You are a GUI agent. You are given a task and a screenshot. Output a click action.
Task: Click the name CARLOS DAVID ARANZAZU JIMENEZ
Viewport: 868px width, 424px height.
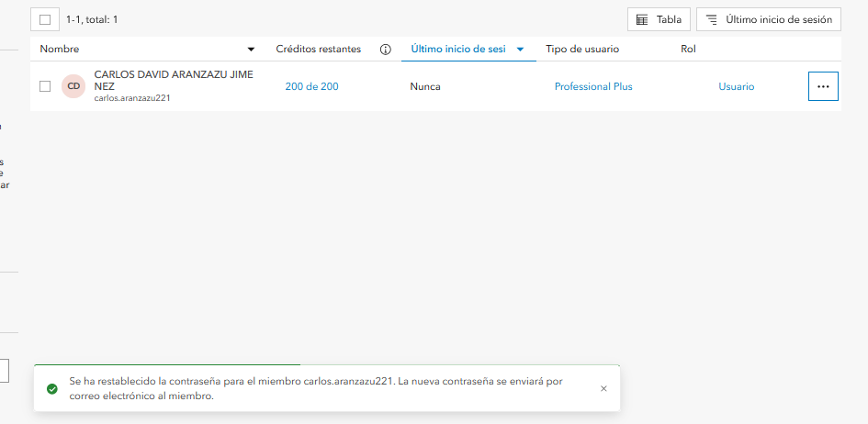[x=174, y=81]
